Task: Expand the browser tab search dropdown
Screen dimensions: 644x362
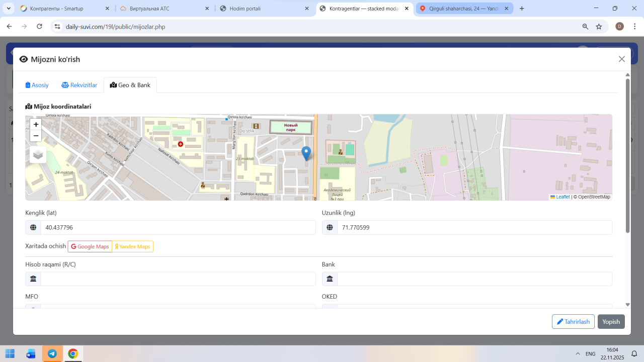Action: (9, 9)
